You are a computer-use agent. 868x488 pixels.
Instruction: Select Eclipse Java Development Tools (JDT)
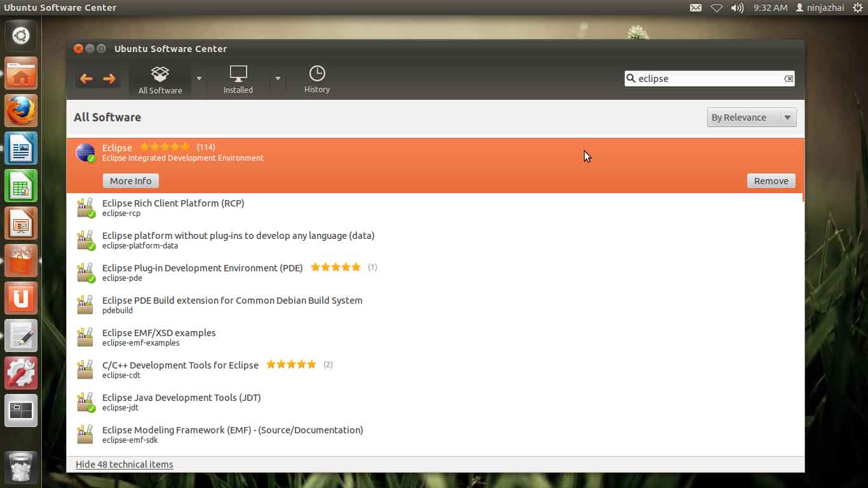[435, 403]
